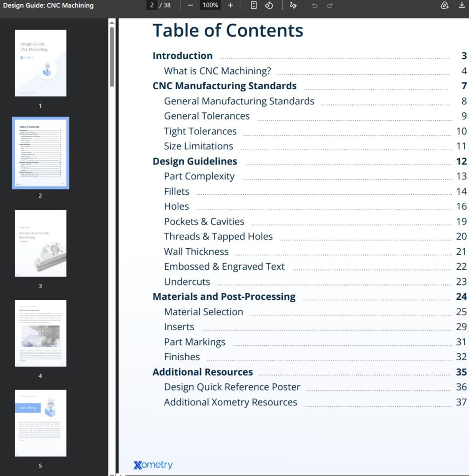Open Holes entry

click(176, 206)
